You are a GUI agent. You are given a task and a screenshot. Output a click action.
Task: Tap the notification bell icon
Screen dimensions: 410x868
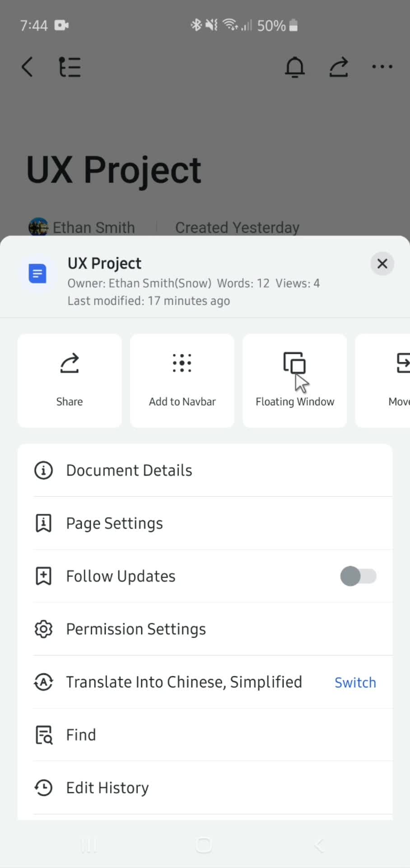295,67
